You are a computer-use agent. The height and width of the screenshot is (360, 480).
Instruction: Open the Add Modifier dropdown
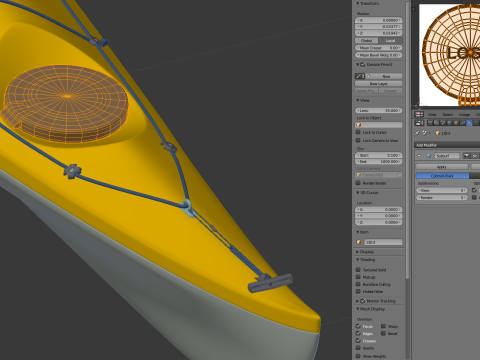447,145
